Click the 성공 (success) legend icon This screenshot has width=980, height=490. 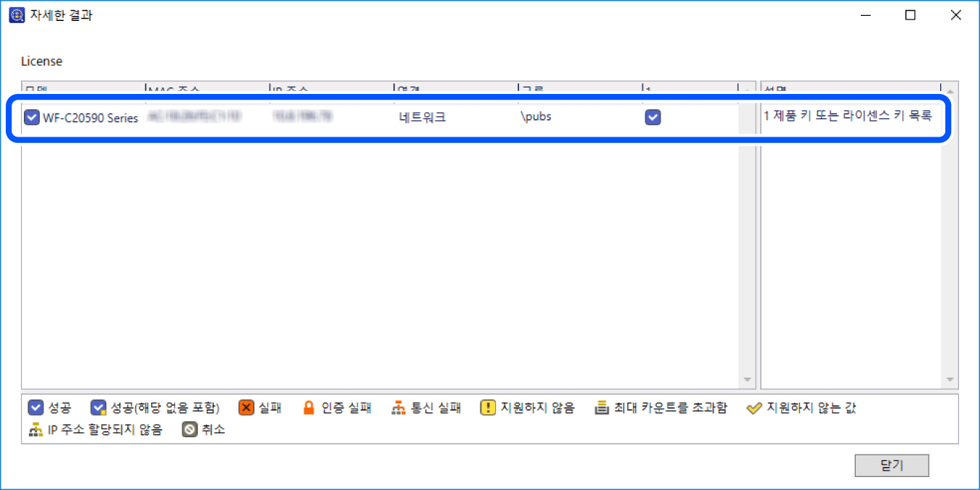tap(35, 408)
